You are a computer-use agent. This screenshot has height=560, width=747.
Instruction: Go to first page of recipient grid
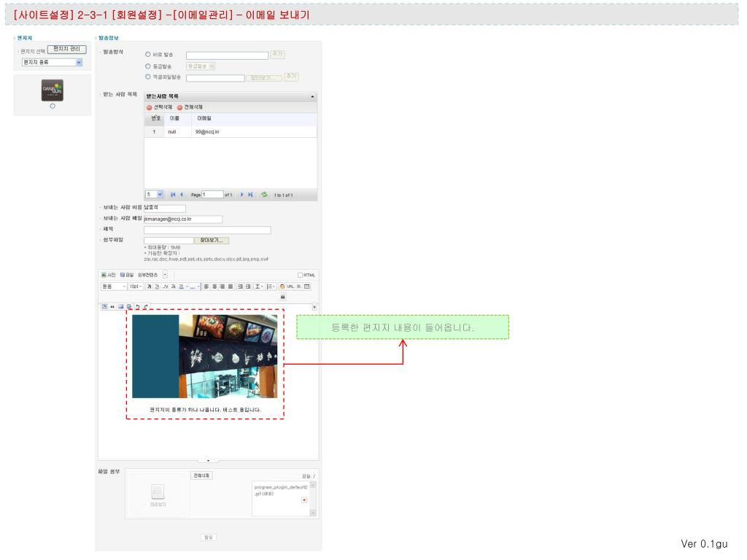173,194
